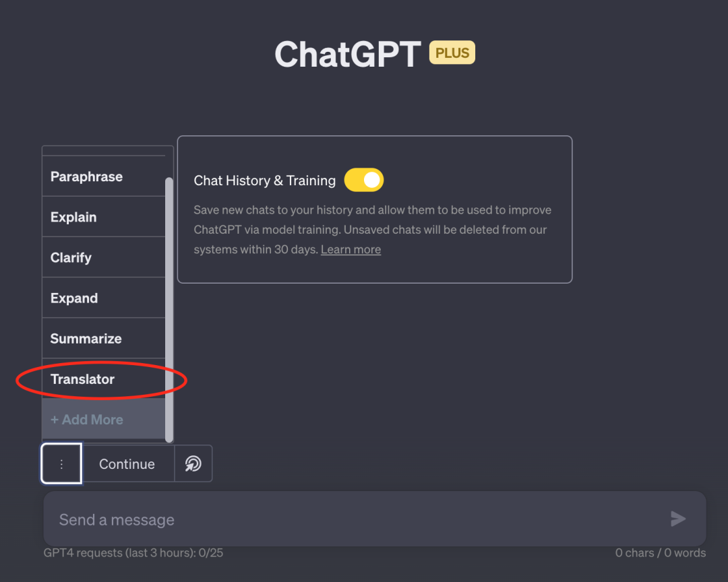Select the circled Translator option
Viewport: 728px width, 582px height.
coord(82,379)
